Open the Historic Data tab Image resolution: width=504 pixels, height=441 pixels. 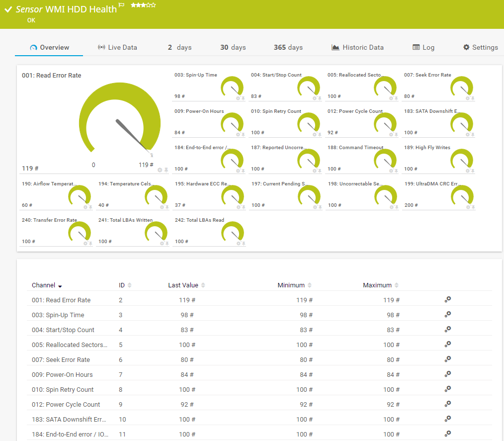click(x=357, y=48)
